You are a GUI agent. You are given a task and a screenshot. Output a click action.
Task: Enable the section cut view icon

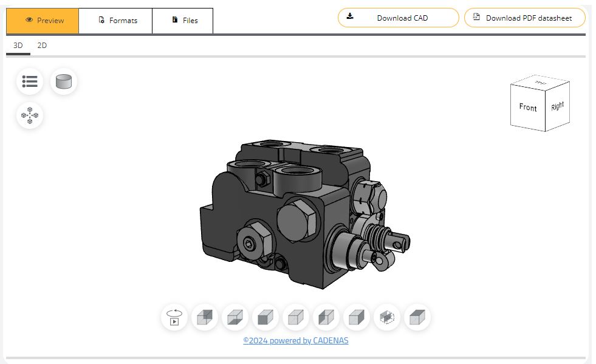click(x=386, y=317)
